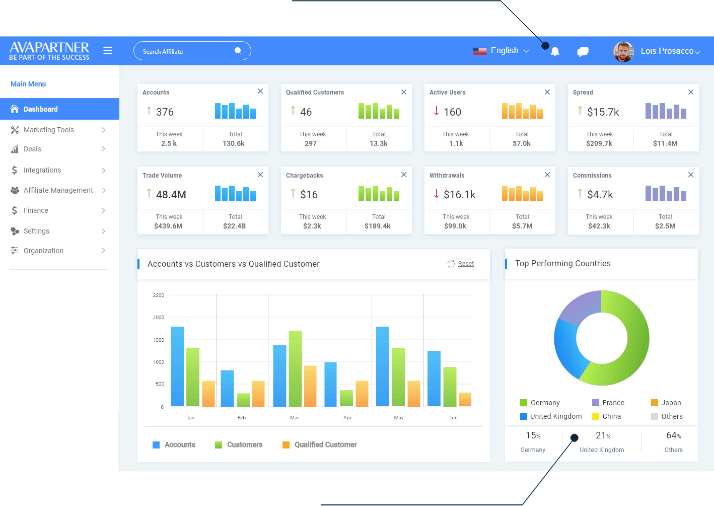This screenshot has height=506, width=714.
Task: Click the Settings sidebar icon
Action: tap(15, 231)
